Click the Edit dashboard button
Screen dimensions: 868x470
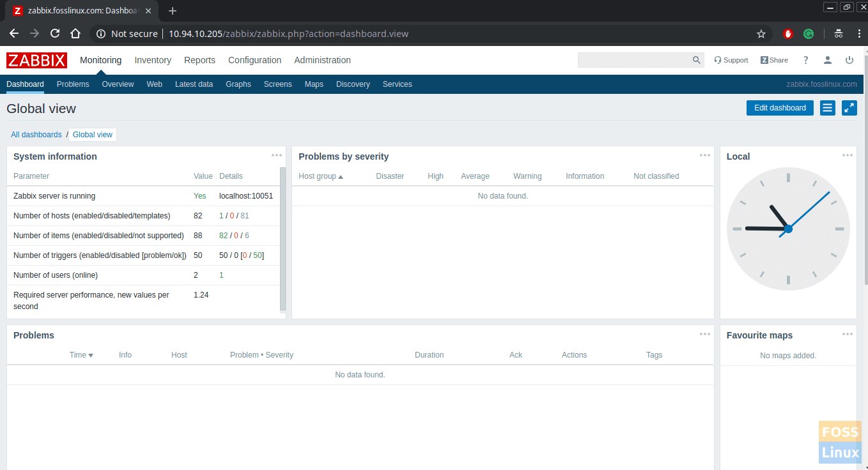coord(780,108)
